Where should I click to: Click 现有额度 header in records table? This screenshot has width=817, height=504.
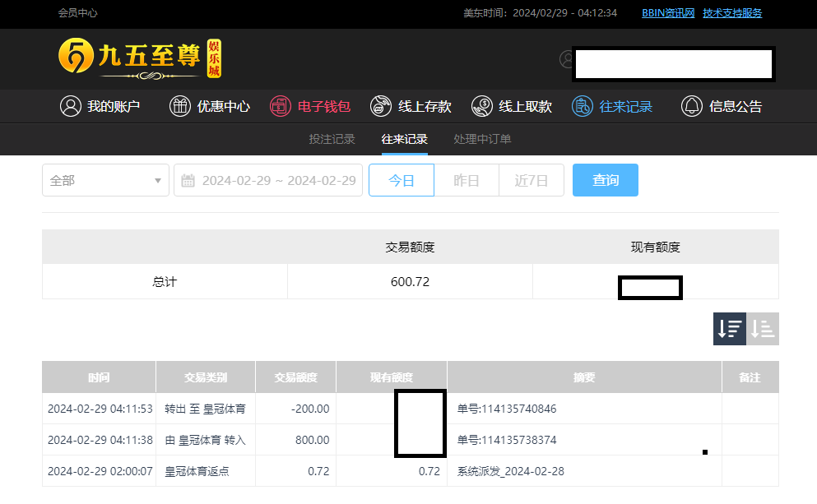point(392,377)
